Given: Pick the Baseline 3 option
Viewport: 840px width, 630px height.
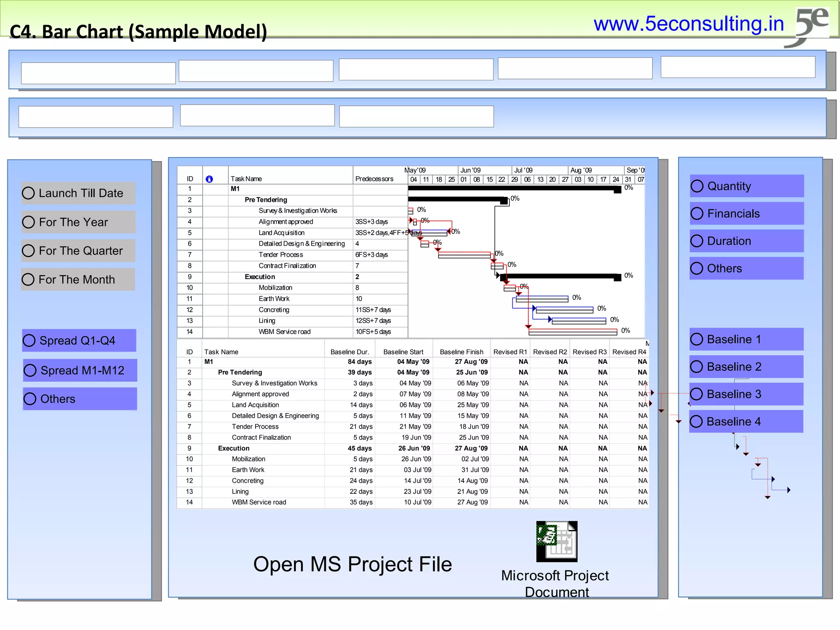Looking at the screenshot, I should (746, 394).
